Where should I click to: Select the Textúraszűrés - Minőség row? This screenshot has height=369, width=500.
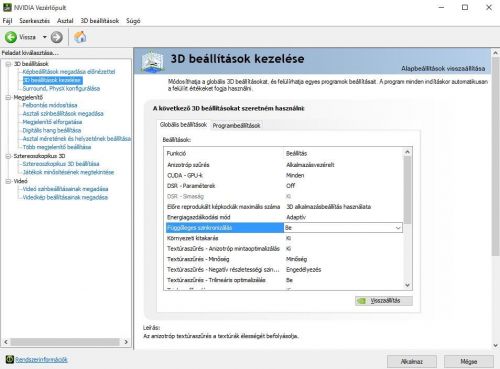click(x=284, y=259)
